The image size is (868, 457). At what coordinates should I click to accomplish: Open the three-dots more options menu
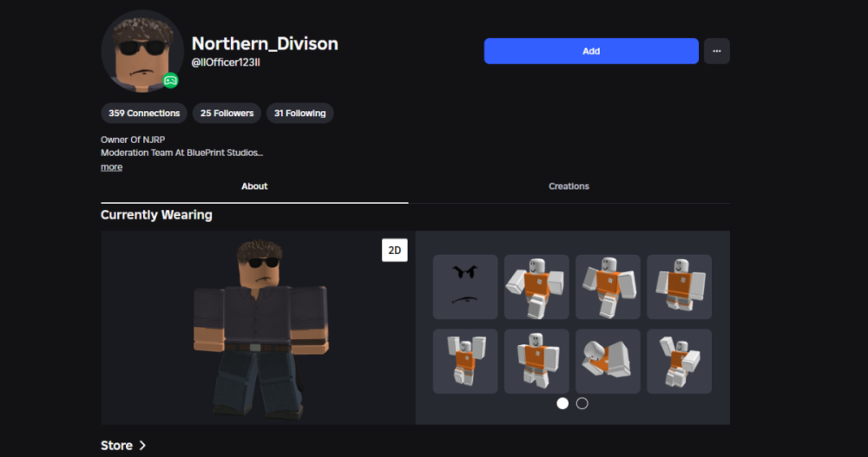716,51
